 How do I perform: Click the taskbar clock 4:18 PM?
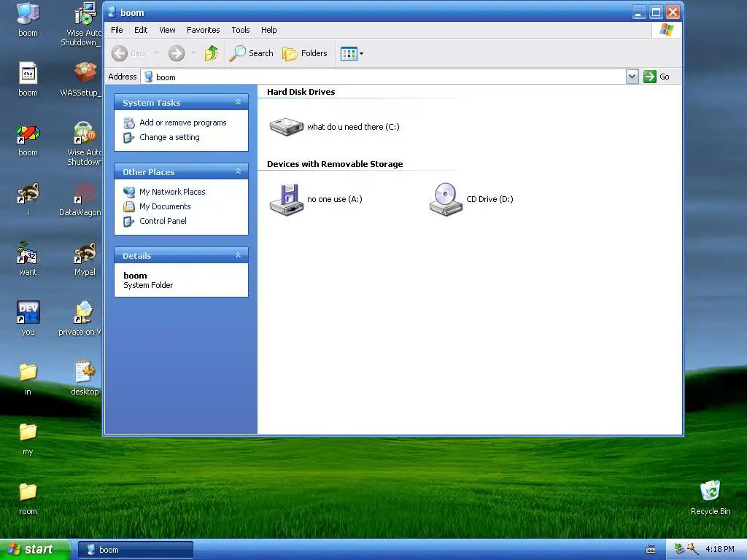(x=720, y=550)
